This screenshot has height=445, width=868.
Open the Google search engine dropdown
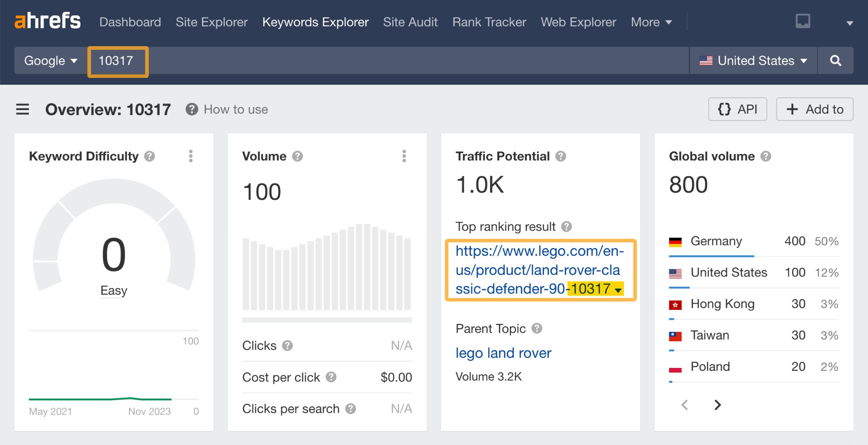point(50,61)
